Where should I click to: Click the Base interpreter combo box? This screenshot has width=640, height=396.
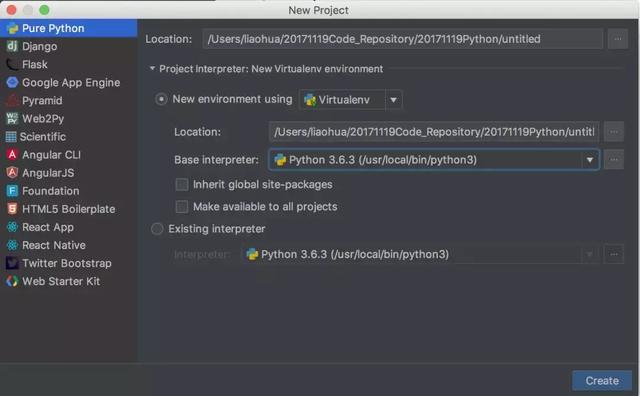(434, 160)
